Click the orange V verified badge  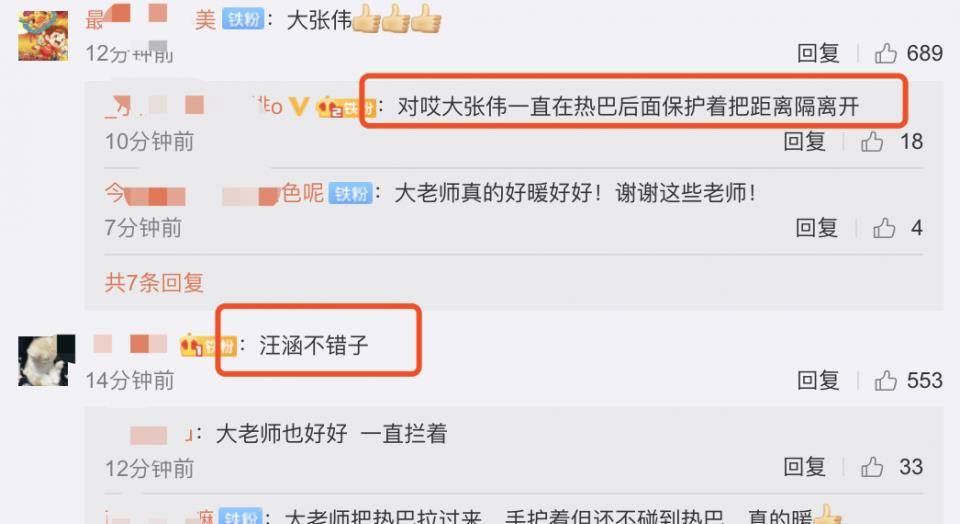[x=299, y=107]
